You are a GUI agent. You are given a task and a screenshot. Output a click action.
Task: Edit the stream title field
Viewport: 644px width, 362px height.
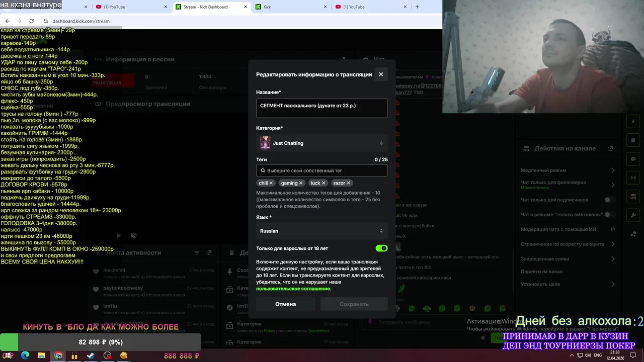click(x=321, y=108)
